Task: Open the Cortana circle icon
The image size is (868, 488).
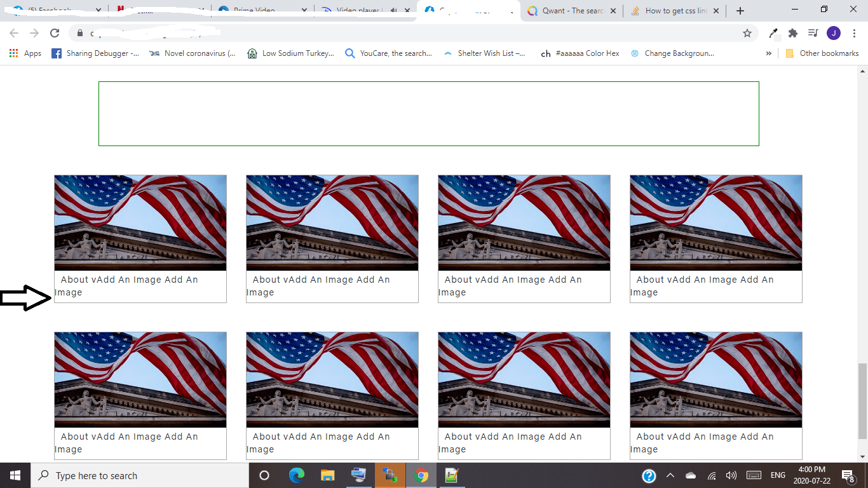Action: pyautogui.click(x=264, y=475)
